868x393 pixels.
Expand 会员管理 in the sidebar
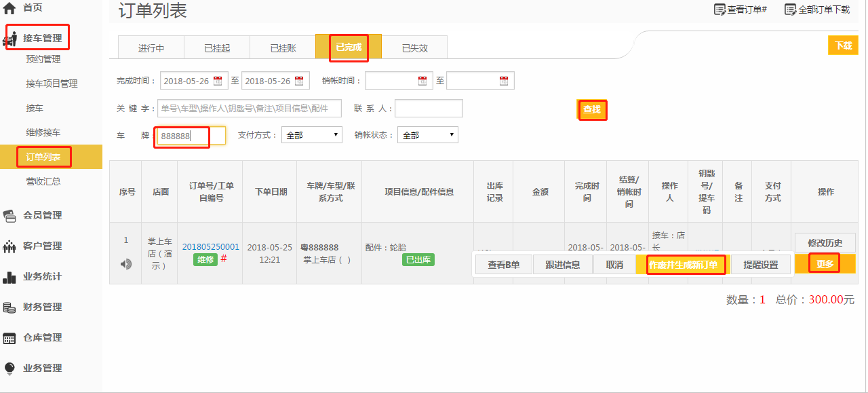tap(42, 215)
